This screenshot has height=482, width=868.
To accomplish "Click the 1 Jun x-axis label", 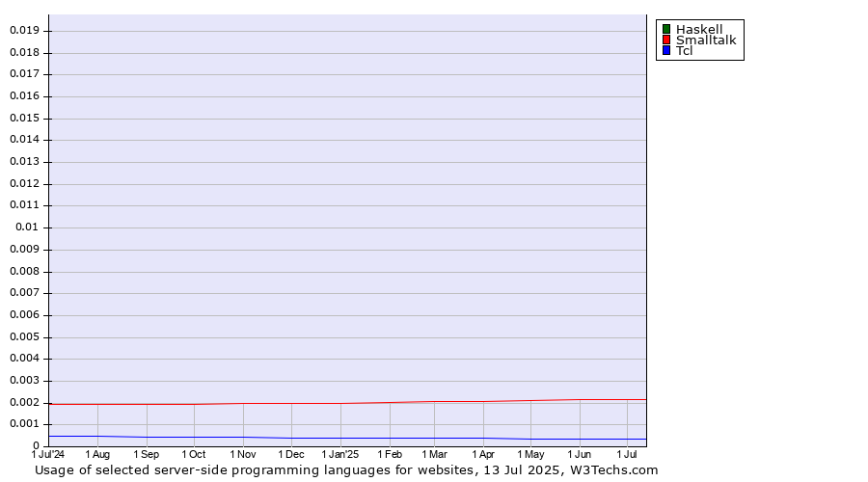I will coord(580,454).
